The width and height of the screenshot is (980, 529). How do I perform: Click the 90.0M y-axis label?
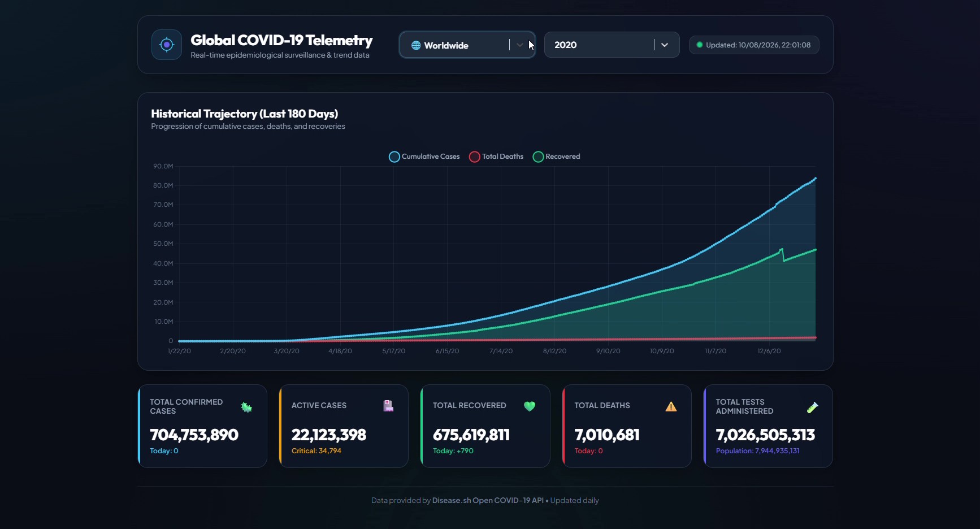[163, 166]
